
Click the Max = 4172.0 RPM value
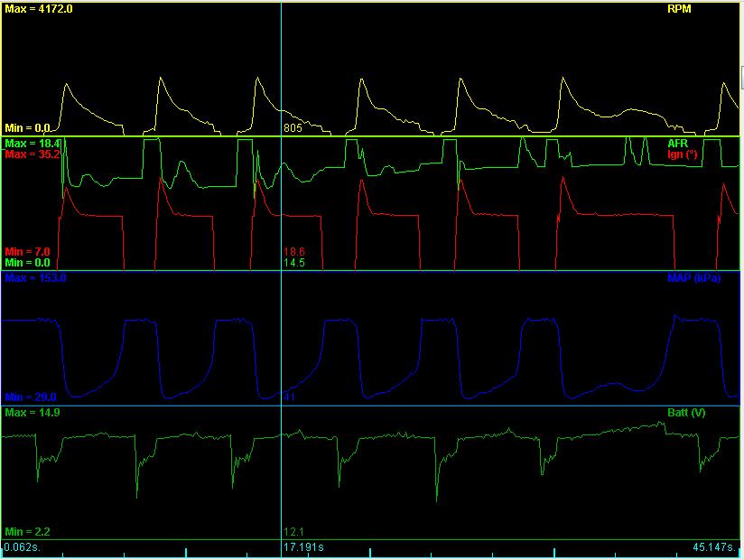click(x=39, y=9)
